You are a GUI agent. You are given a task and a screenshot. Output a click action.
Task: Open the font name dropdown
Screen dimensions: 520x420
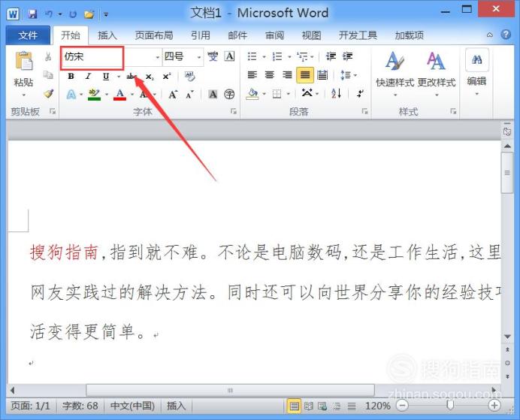(x=158, y=57)
